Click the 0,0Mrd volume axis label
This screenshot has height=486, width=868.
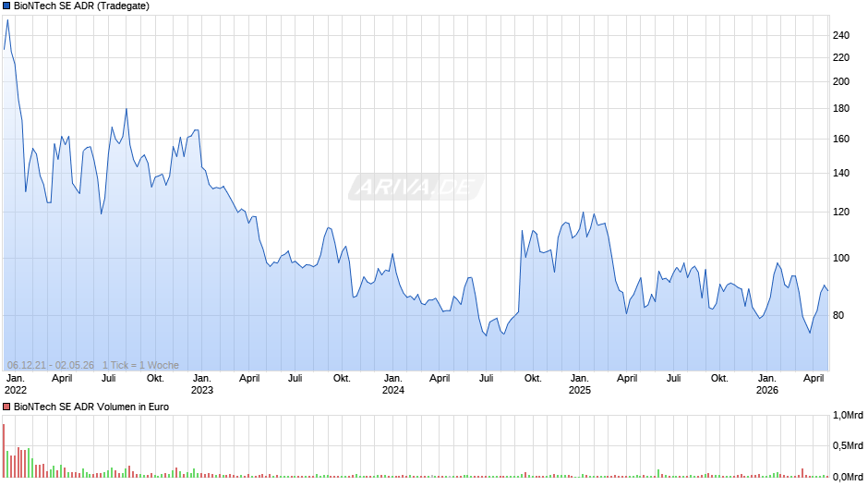coord(848,477)
